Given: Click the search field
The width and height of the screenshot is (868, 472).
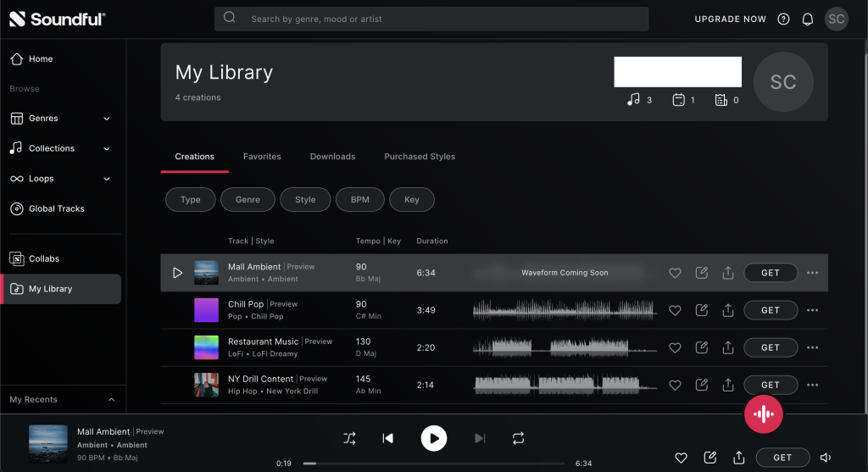Looking at the screenshot, I should click(x=431, y=19).
